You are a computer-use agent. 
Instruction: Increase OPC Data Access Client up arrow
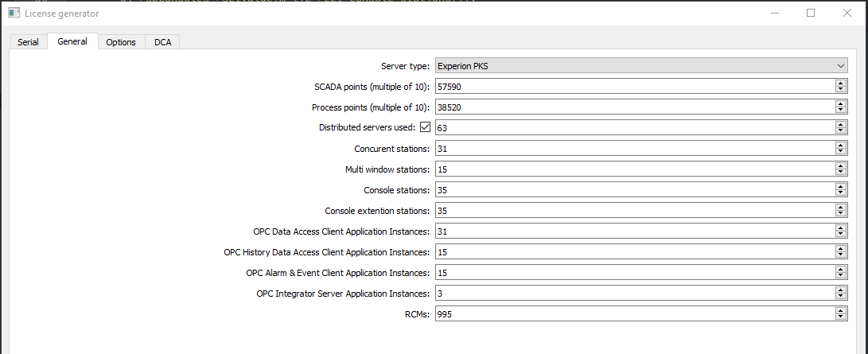pos(841,228)
